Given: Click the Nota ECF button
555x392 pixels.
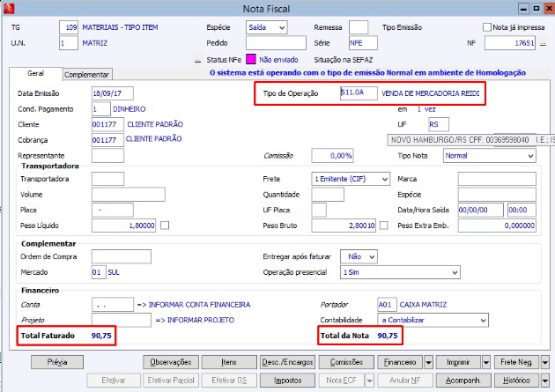Looking at the screenshot, I should [x=342, y=381].
